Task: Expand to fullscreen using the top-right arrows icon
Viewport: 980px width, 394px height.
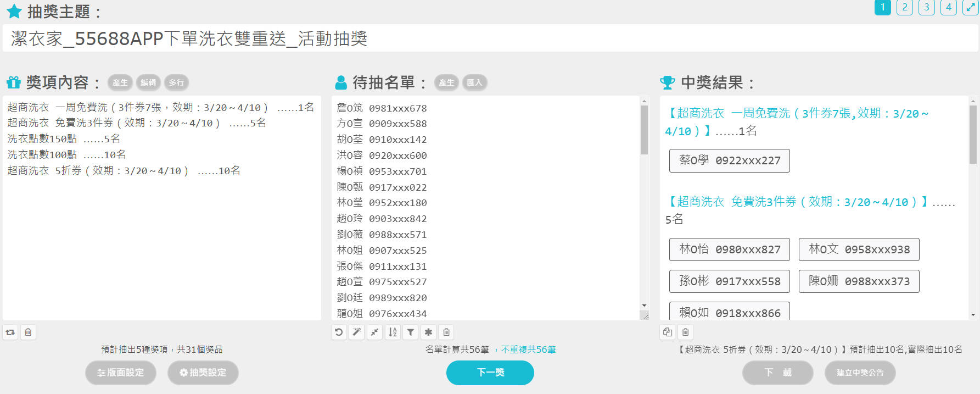Action: [971, 7]
